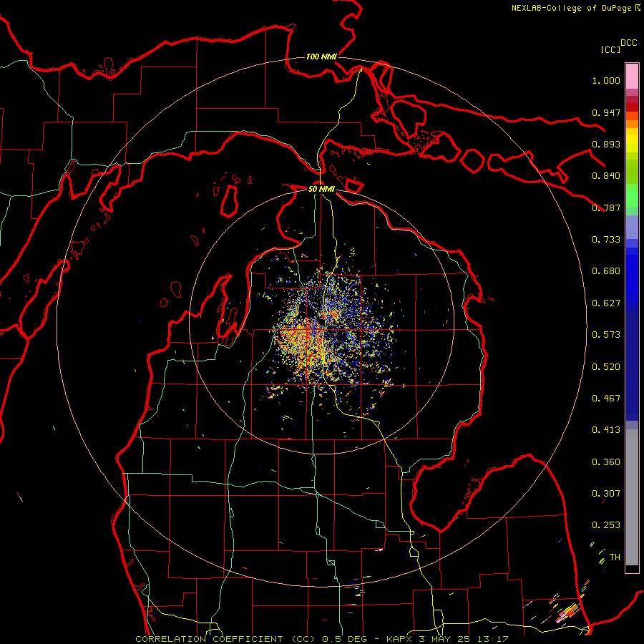Image resolution: width=644 pixels, height=644 pixels.
Task: Click the 0.573 scale value
Action: [606, 335]
